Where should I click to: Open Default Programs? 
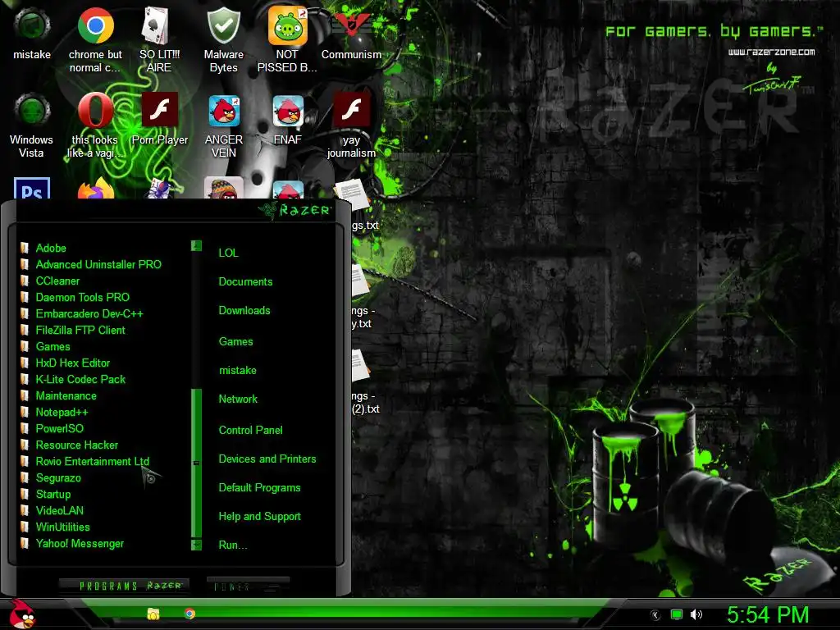click(259, 488)
